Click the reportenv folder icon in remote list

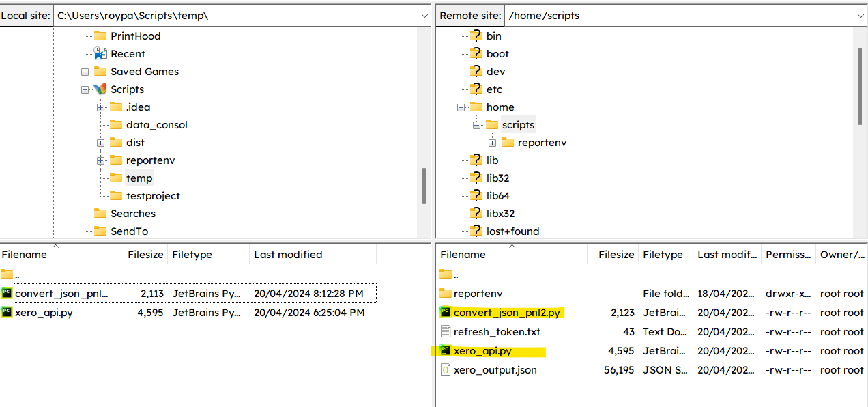tap(446, 294)
